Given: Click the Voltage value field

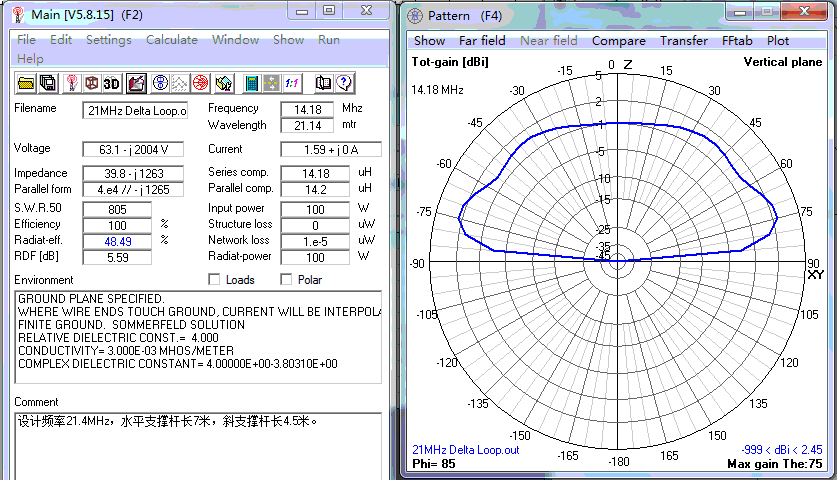Looking at the screenshot, I should pyautogui.click(x=133, y=149).
